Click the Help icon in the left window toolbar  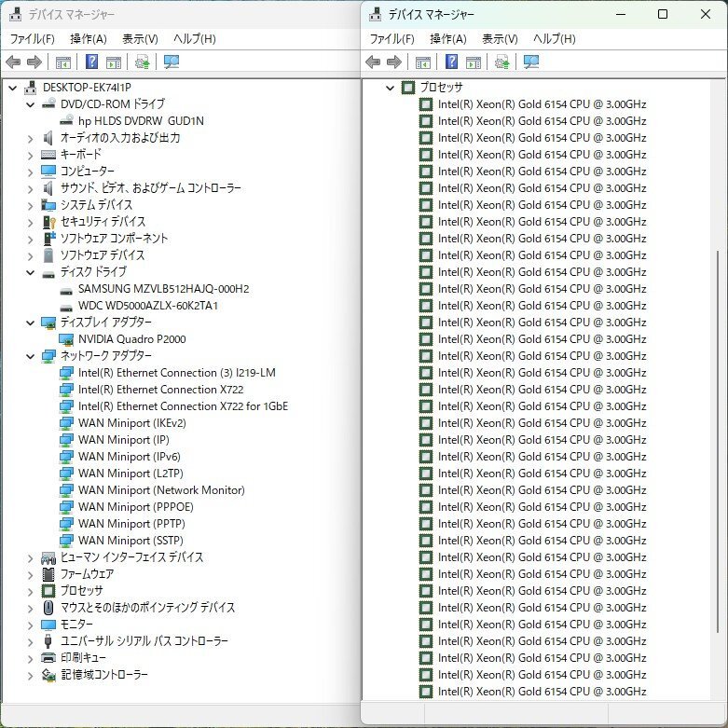click(x=92, y=62)
